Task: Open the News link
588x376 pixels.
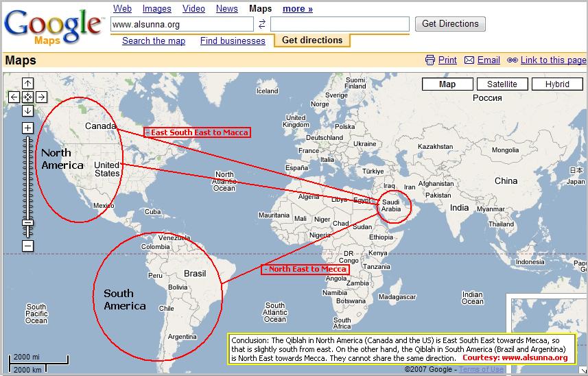Action: click(227, 9)
